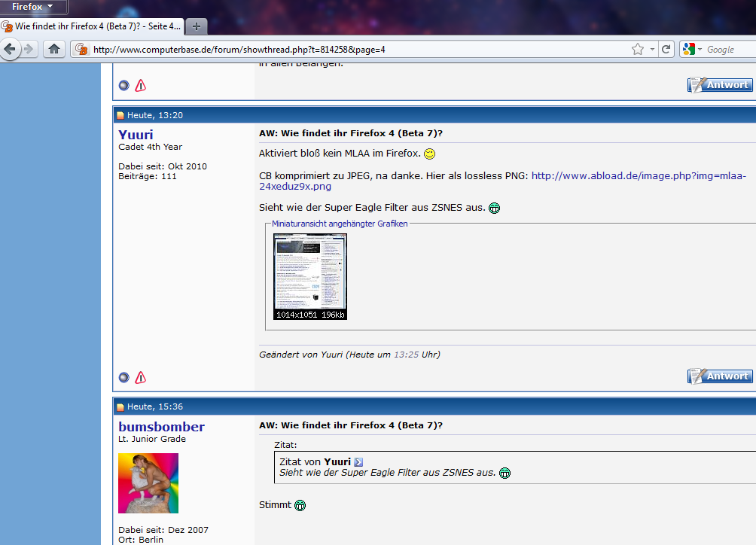Open a new tab with plus button
Image resolution: width=756 pixels, height=545 pixels.
[197, 26]
